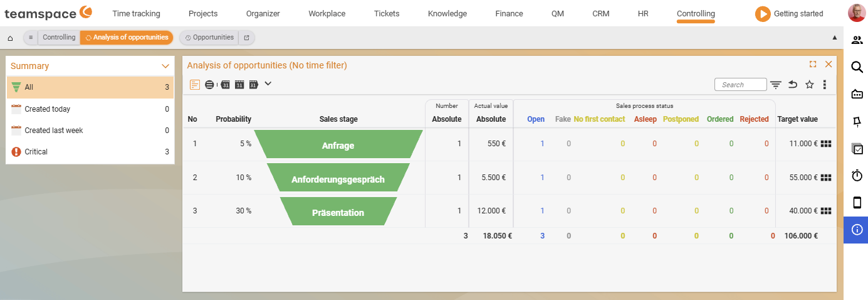This screenshot has height=300, width=868.
Task: Switch to the list view icon in toolbar
Action: pos(195,84)
